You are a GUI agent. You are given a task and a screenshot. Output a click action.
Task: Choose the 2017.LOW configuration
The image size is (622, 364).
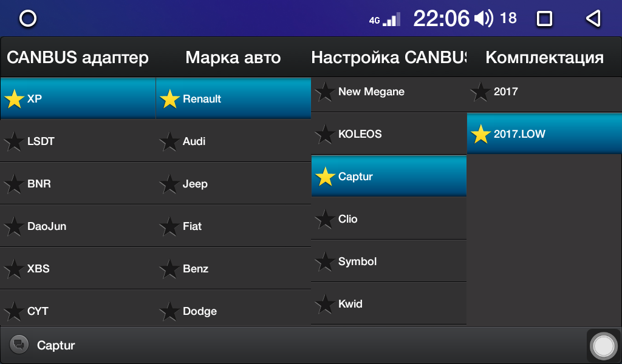coord(544,134)
